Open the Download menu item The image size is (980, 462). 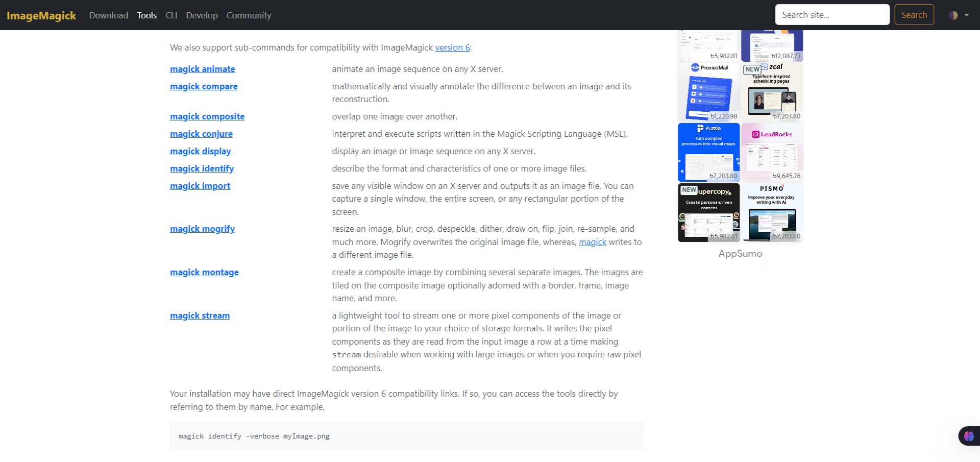click(109, 15)
